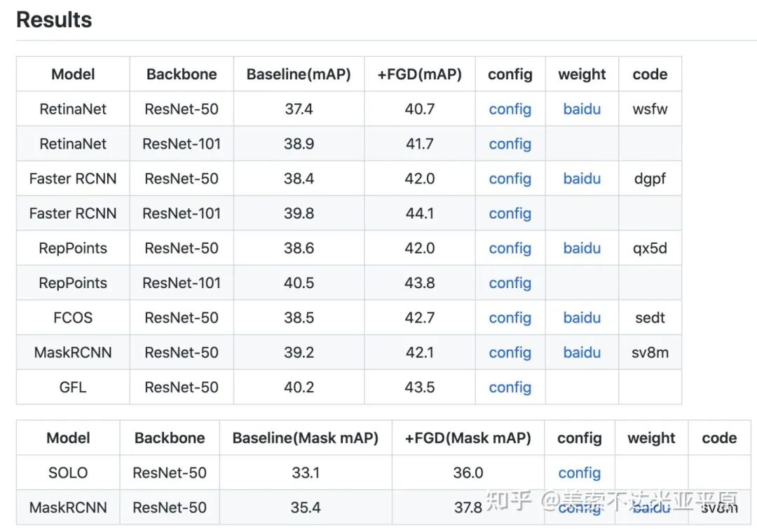Click the +FGD(Mask mAP) column header

[468, 438]
